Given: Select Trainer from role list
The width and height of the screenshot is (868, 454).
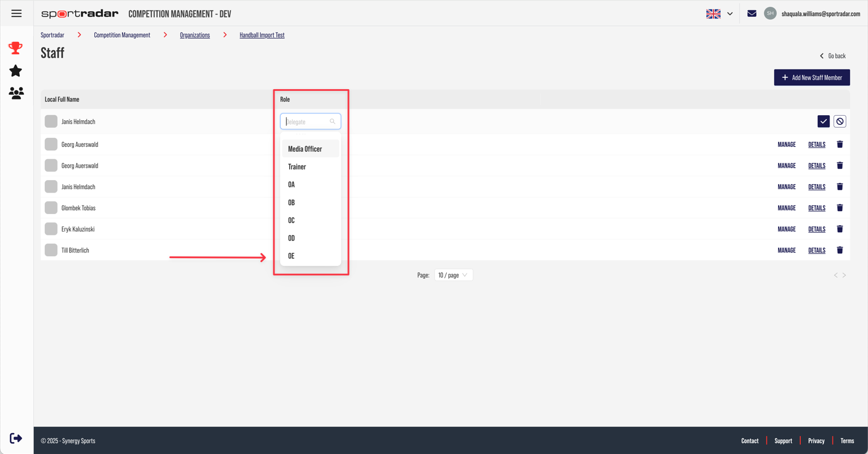Looking at the screenshot, I should click(x=311, y=167).
